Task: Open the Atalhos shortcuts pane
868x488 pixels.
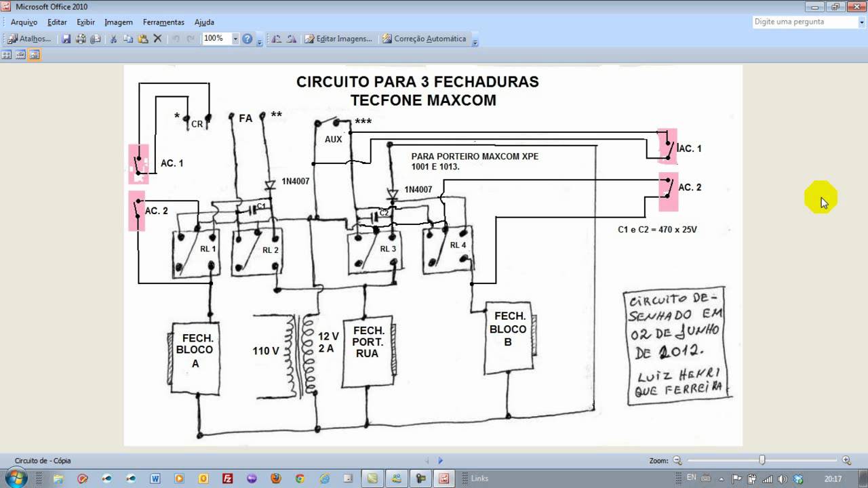Action: pyautogui.click(x=29, y=39)
